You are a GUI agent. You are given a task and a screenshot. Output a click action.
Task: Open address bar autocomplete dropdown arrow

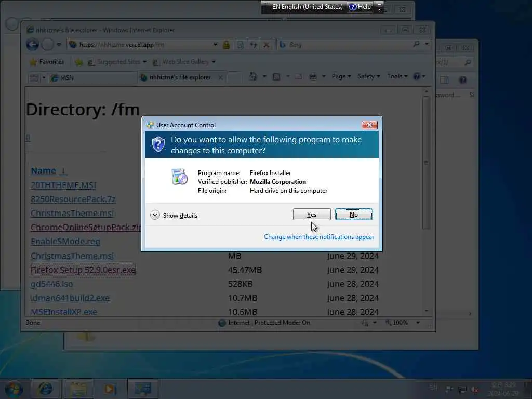pyautogui.click(x=215, y=45)
